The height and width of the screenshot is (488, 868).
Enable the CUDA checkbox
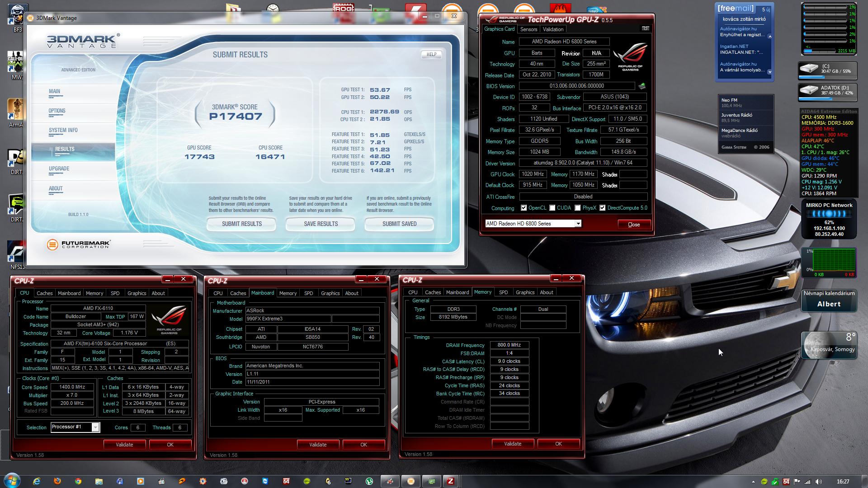pos(552,208)
